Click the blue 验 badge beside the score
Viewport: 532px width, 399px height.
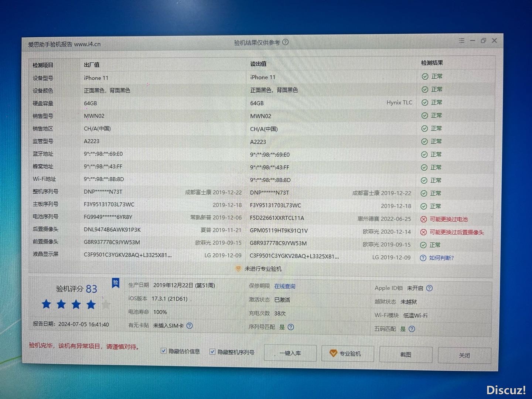tap(116, 283)
